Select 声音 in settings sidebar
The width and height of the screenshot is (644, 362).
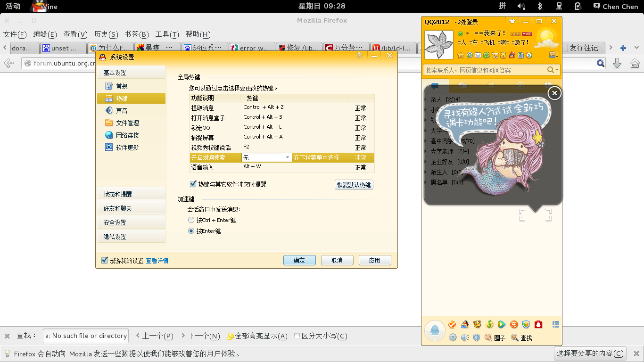(x=131, y=110)
